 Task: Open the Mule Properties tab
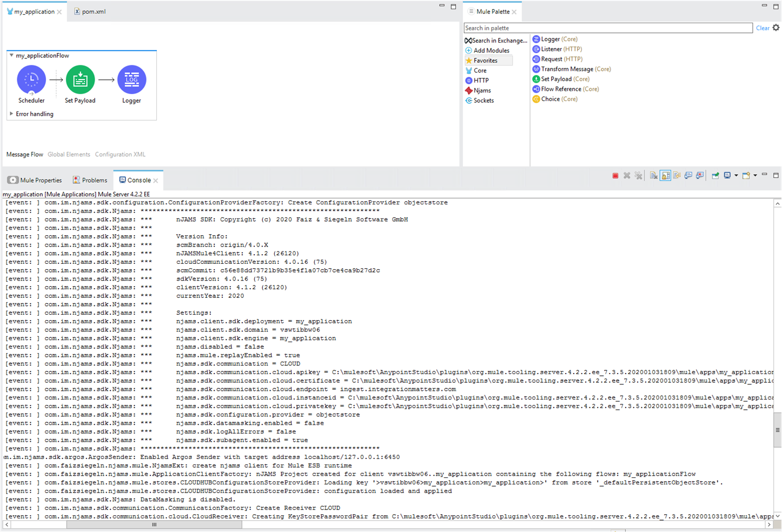(x=35, y=180)
